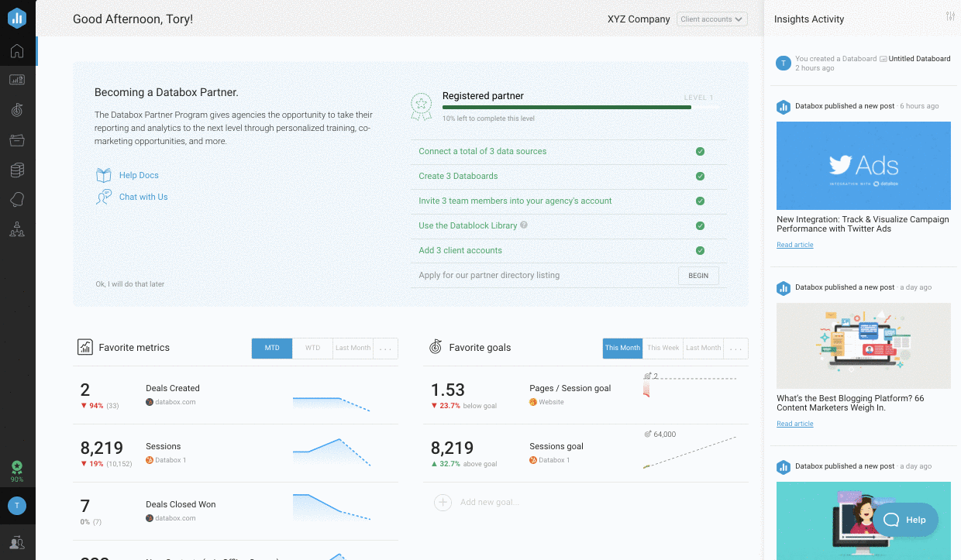Click the Databox logo in sidebar
The height and width of the screenshot is (560, 961).
pyautogui.click(x=17, y=17)
